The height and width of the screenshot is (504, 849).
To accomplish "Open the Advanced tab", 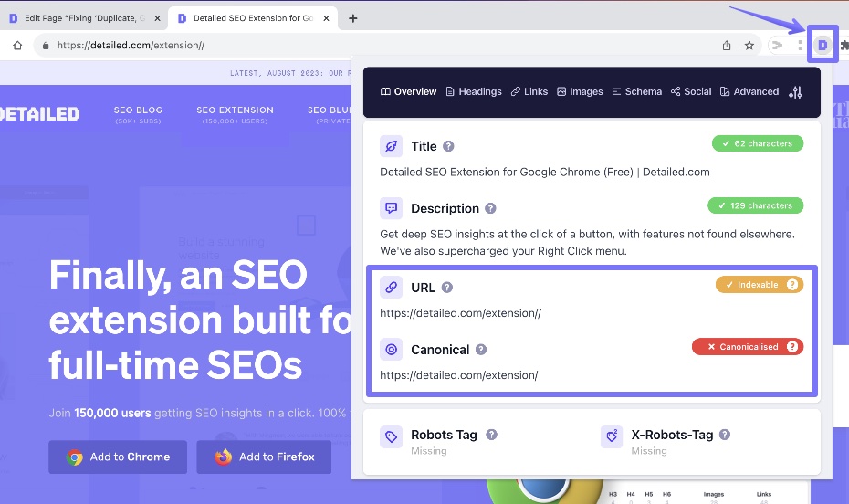I will pos(749,91).
